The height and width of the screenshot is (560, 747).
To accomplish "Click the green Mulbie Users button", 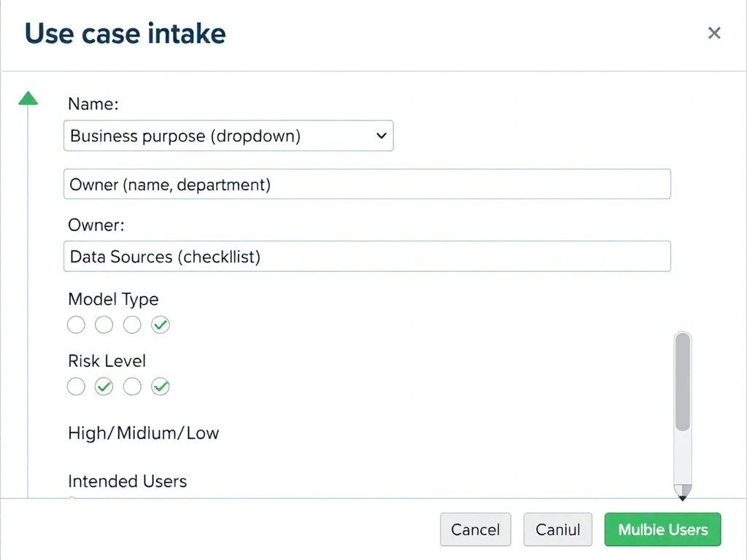I will coord(662,529).
